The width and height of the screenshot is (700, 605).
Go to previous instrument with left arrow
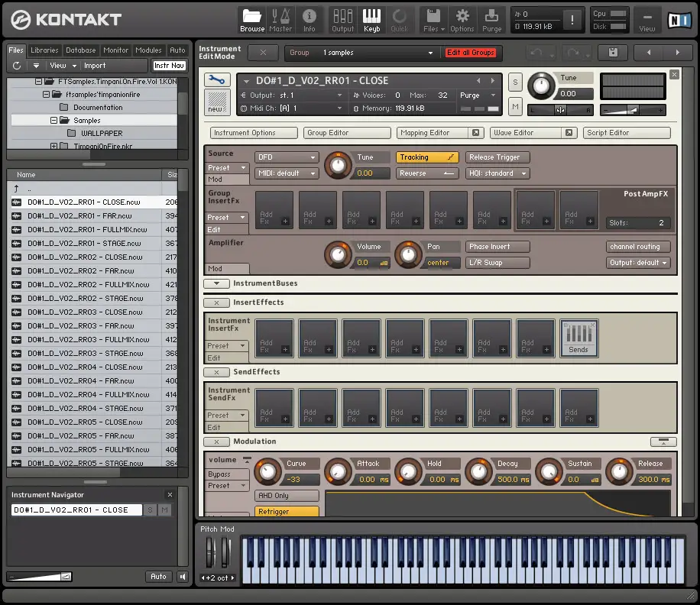pos(649,53)
